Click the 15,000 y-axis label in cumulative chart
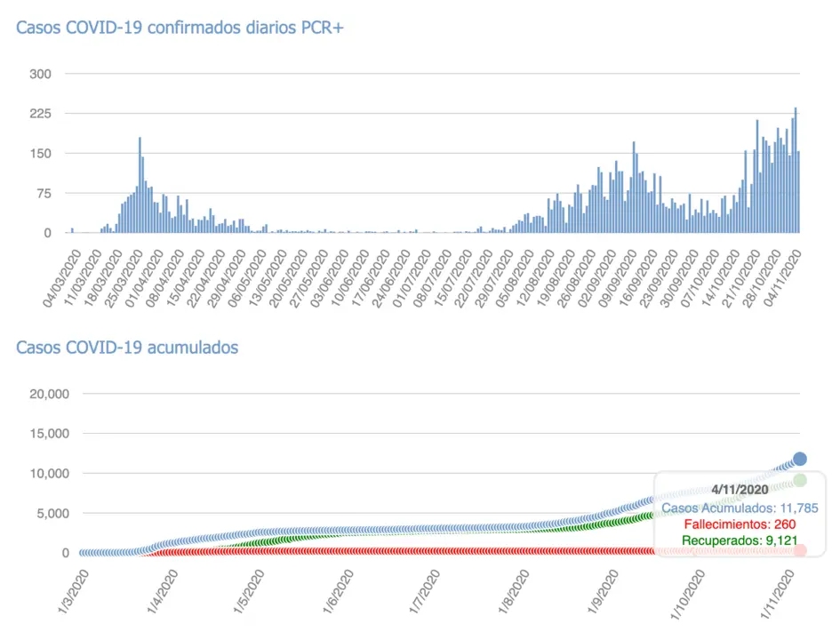 coord(36,434)
